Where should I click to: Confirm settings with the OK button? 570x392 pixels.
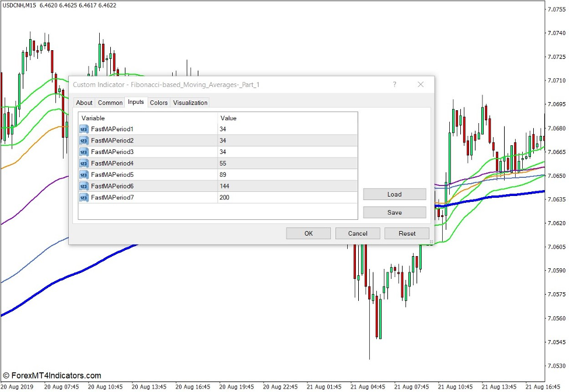click(308, 233)
